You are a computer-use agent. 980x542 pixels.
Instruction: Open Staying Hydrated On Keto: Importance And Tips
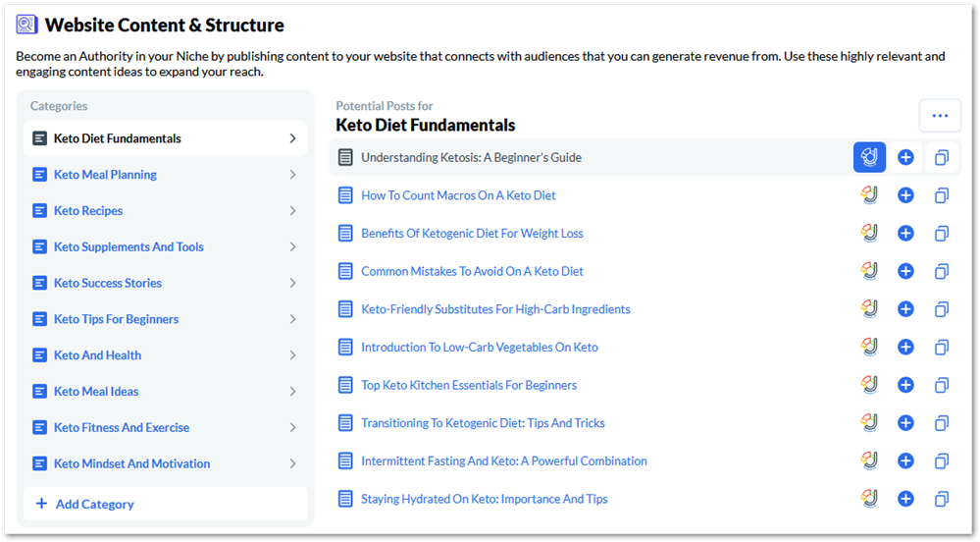coord(485,499)
